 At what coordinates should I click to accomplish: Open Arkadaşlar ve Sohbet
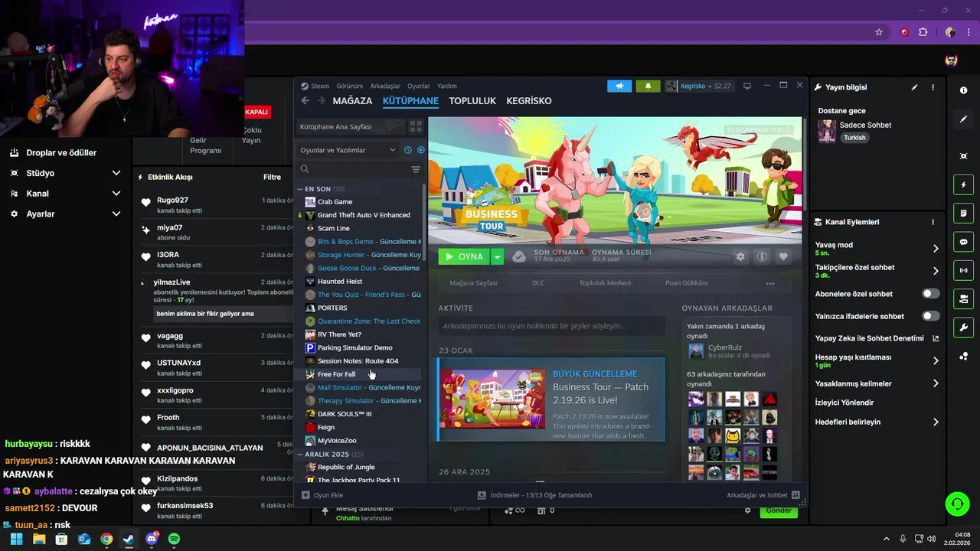coord(763,495)
